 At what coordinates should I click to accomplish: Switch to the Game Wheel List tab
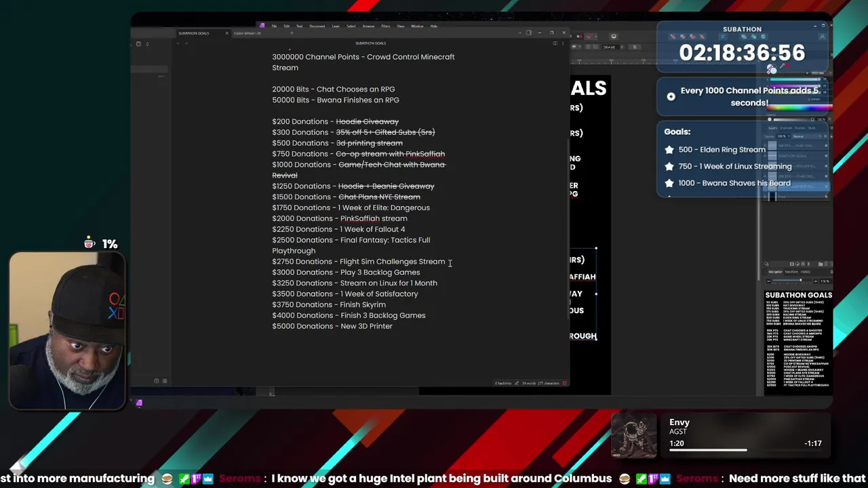(x=247, y=33)
